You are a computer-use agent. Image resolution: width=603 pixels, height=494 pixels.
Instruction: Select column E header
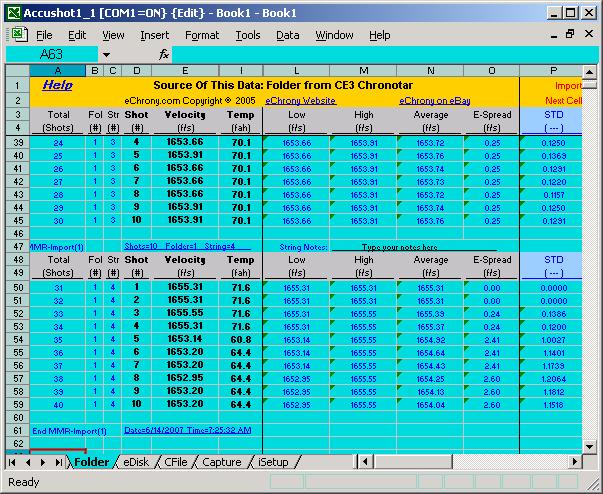point(185,71)
